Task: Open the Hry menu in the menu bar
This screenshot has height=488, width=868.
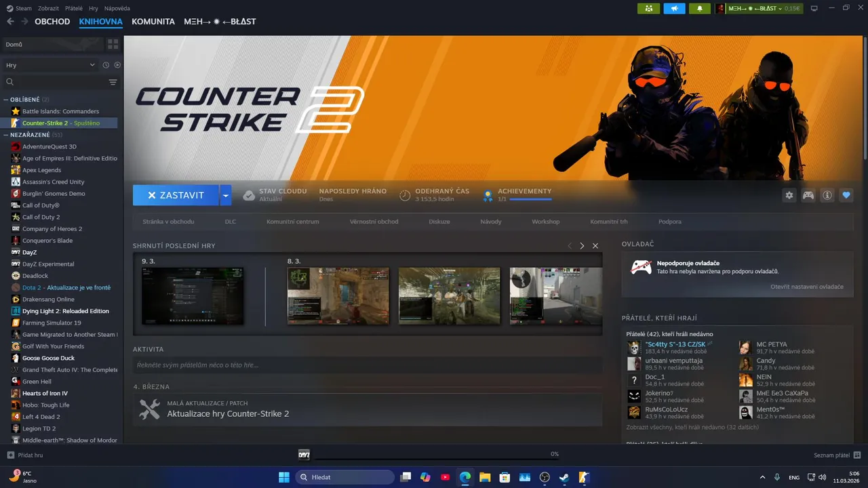Action: (94, 8)
